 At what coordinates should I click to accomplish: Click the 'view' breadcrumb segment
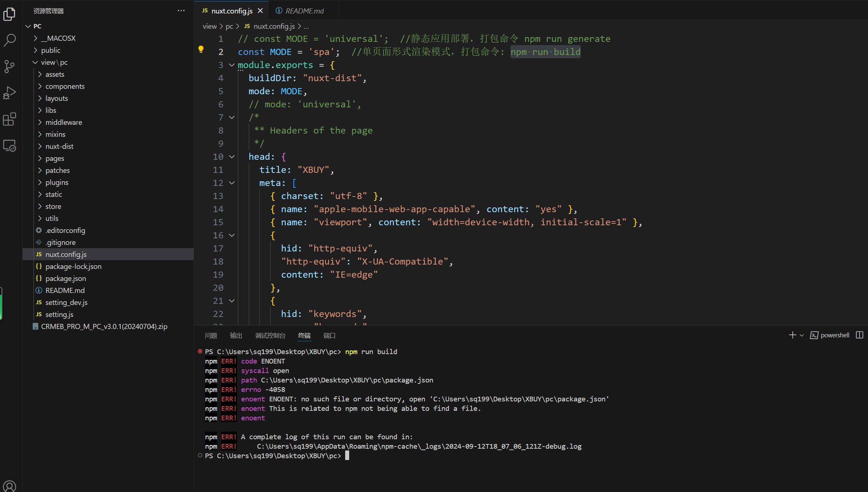coord(209,26)
